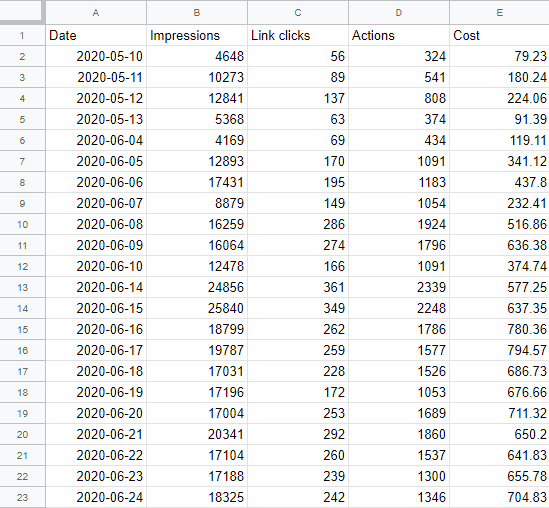549x508 pixels.
Task: Select impressions cell showing 25840
Action: [x=197, y=308]
